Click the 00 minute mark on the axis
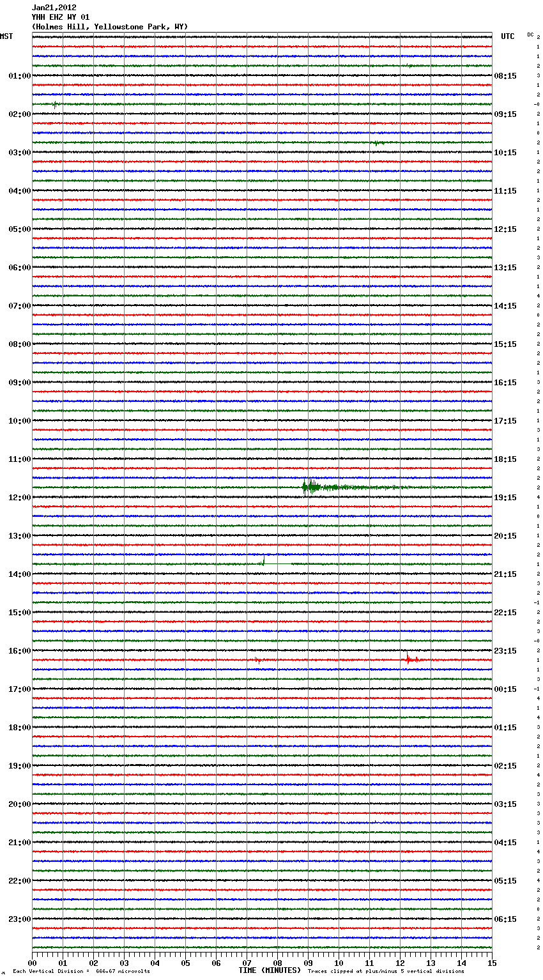The height and width of the screenshot is (980, 543). pos(33,963)
